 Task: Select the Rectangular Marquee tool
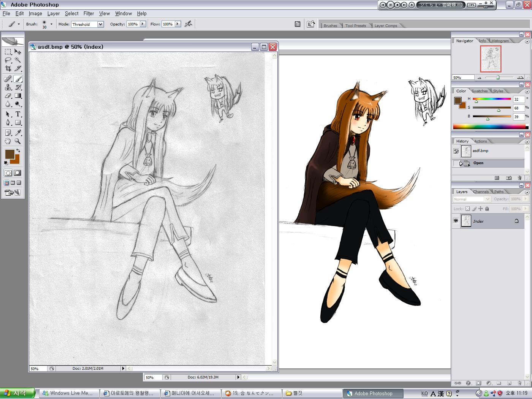[8, 52]
